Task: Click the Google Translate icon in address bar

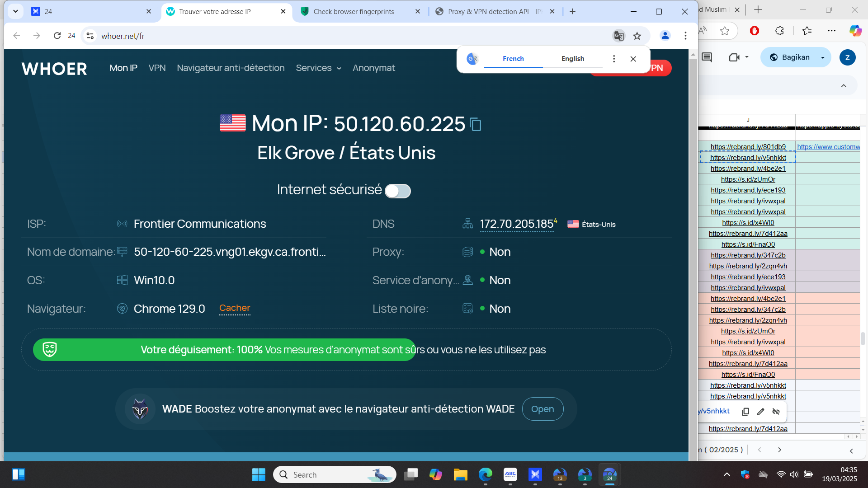Action: click(x=618, y=36)
